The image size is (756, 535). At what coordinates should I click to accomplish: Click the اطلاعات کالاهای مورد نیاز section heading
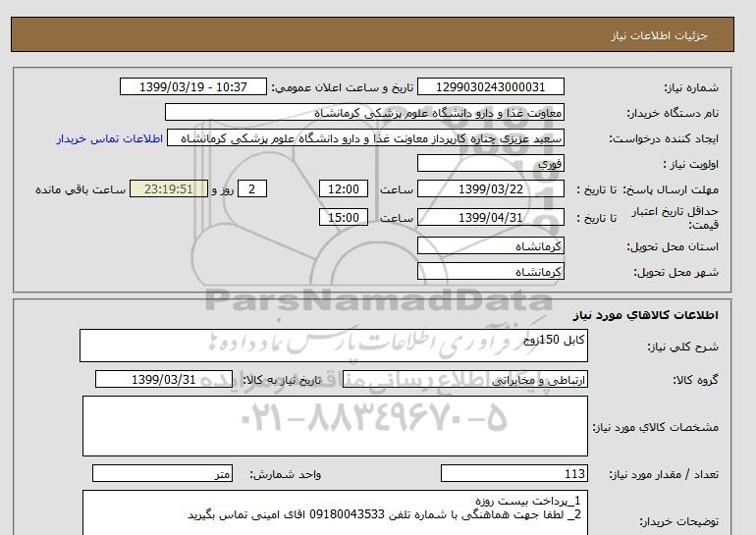(x=646, y=315)
